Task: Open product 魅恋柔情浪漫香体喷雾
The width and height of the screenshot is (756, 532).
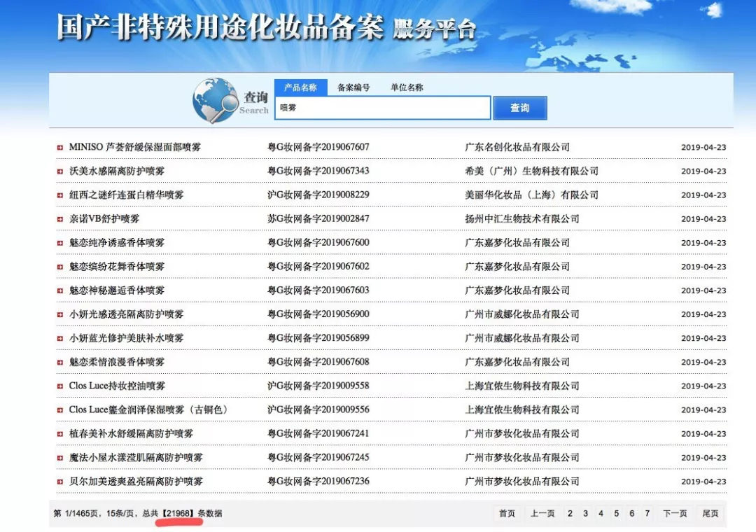Action: (x=117, y=362)
